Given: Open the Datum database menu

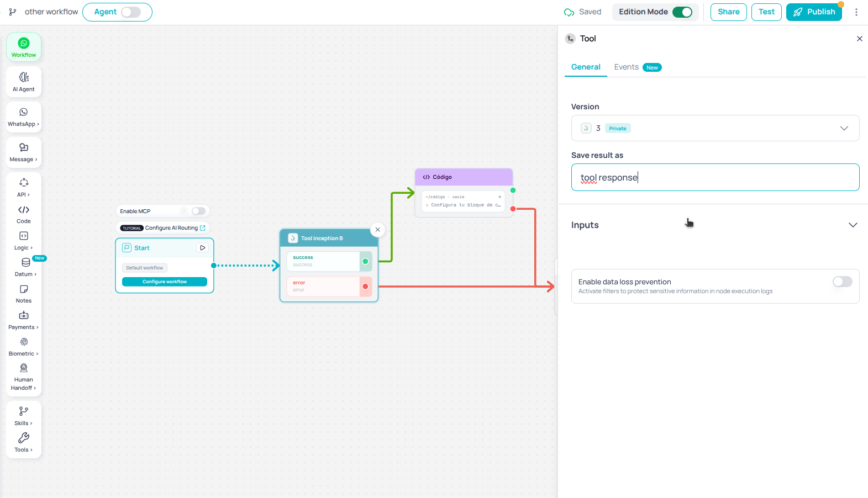Looking at the screenshot, I should [x=25, y=267].
